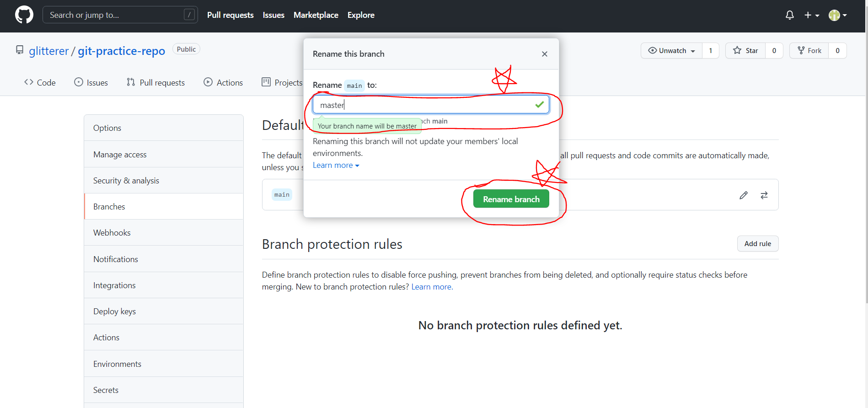The height and width of the screenshot is (408, 868).
Task: Open the plus create-new dropdown
Action: click(x=812, y=15)
